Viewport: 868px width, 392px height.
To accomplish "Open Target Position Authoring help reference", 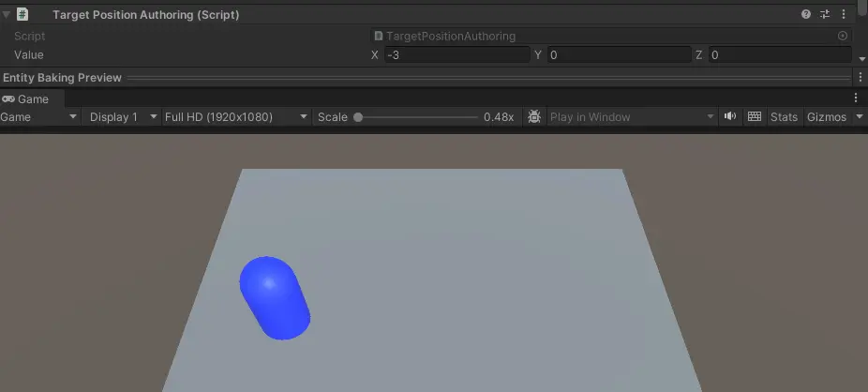I will click(805, 14).
